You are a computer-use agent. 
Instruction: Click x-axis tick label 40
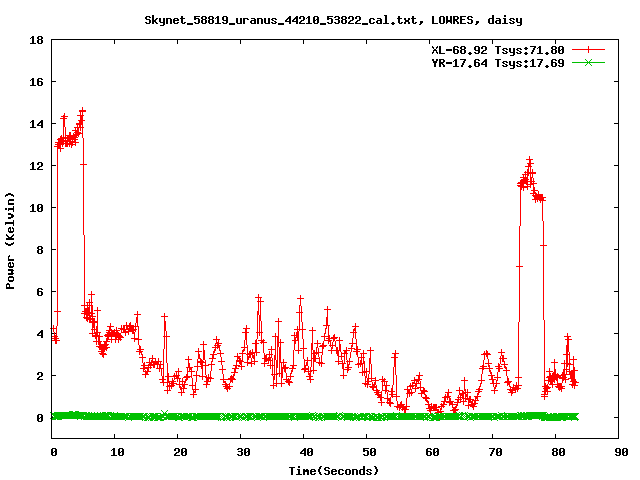pos(306,452)
